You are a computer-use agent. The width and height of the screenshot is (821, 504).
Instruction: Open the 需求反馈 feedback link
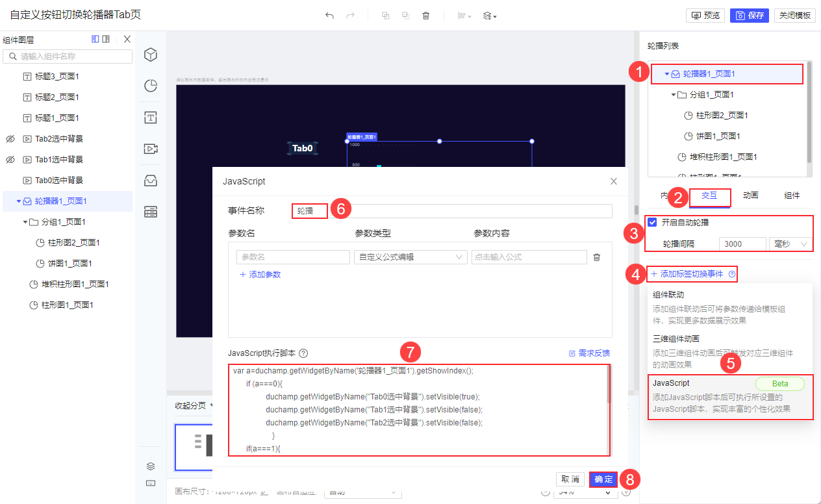589,353
